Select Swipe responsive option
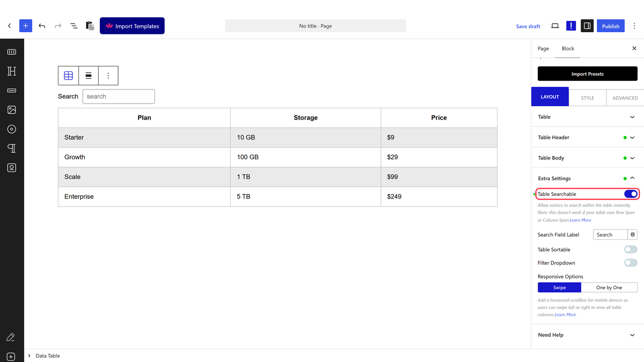Screen dimensions: 644x362 (x=559, y=287)
